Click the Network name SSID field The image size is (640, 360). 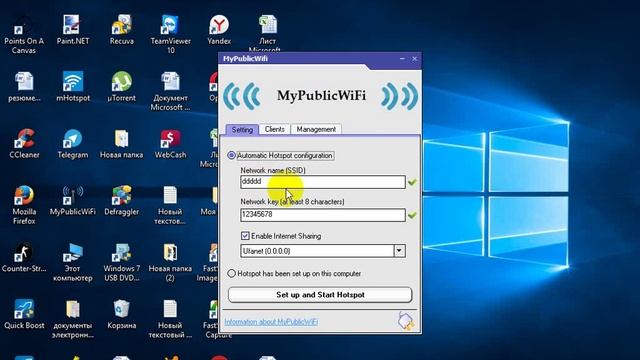[322, 182]
